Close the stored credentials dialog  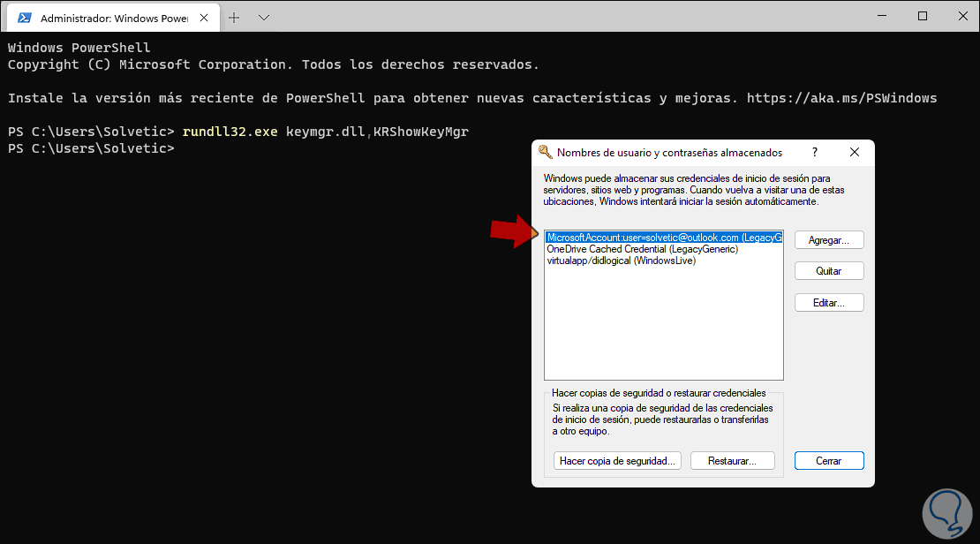click(x=855, y=152)
